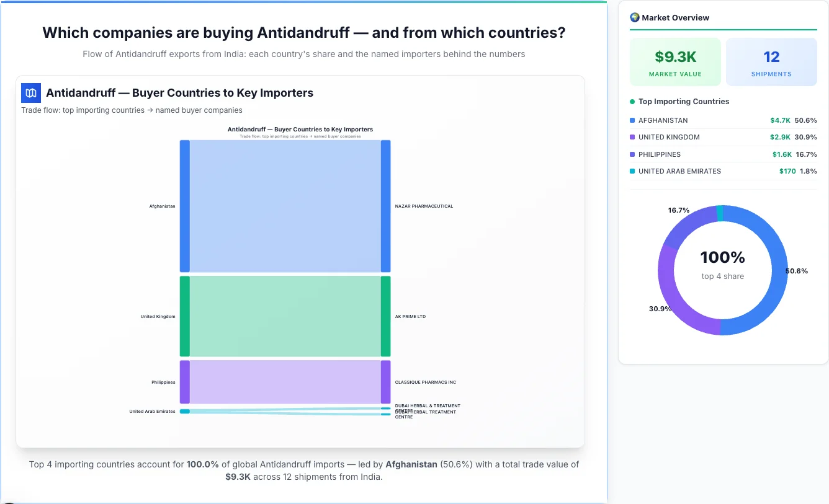The image size is (829, 504).
Task: Select the SHIPMENTS card showing 12
Action: point(771,61)
